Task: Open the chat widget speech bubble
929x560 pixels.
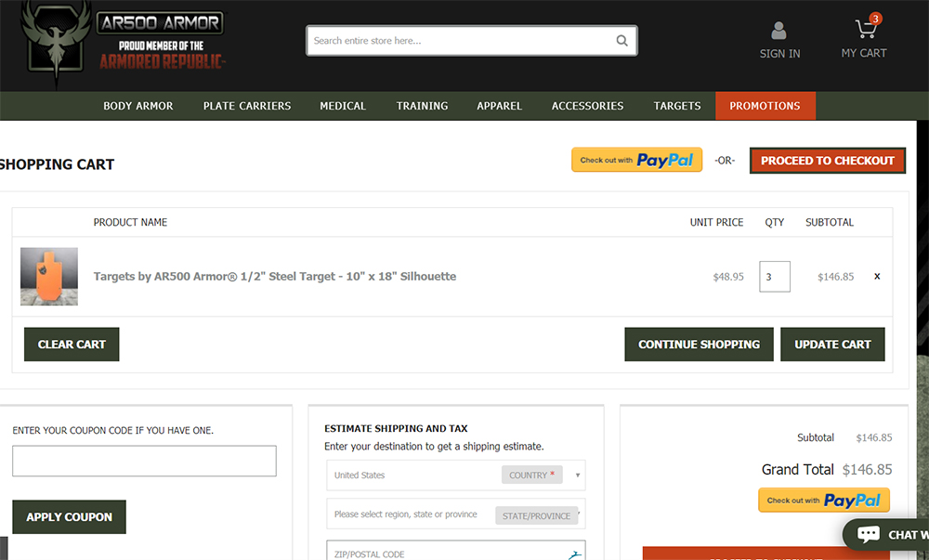Action: tap(869, 535)
